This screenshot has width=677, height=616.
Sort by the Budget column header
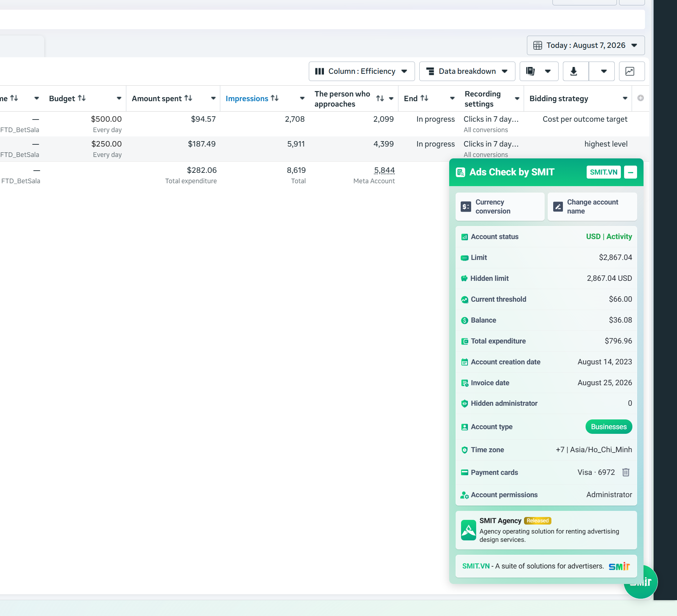[x=67, y=98]
